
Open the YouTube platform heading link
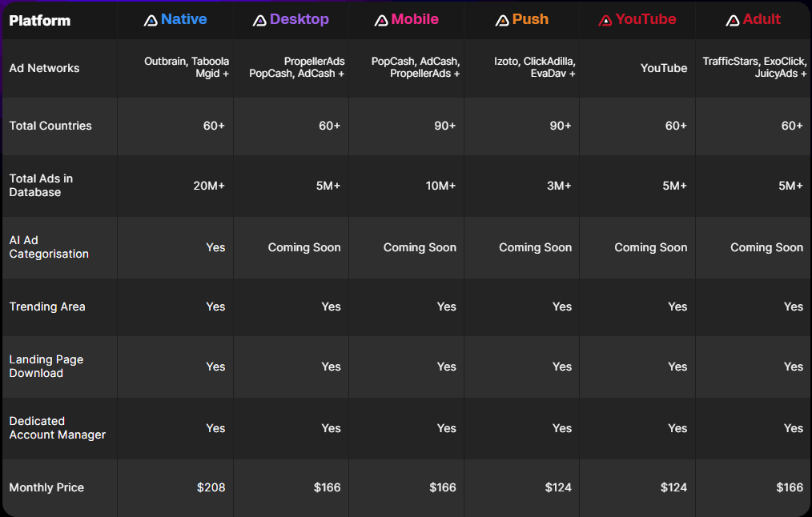pyautogui.click(x=645, y=19)
